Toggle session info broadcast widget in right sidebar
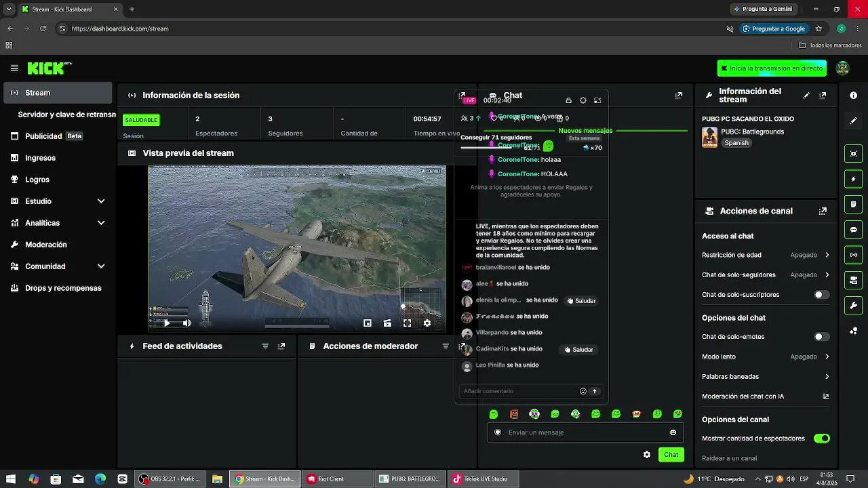This screenshot has width=868, height=488. (x=853, y=255)
